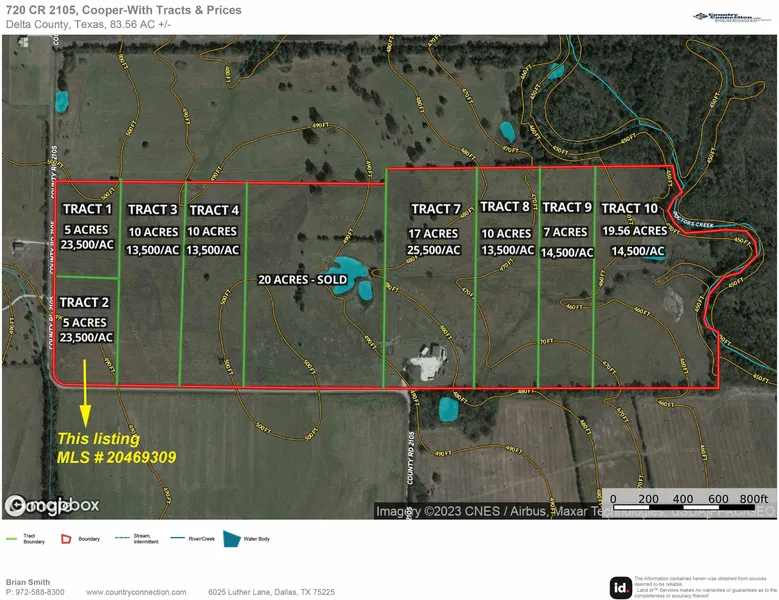Click the 'This listing MLS # 20469309' text

click(117, 448)
